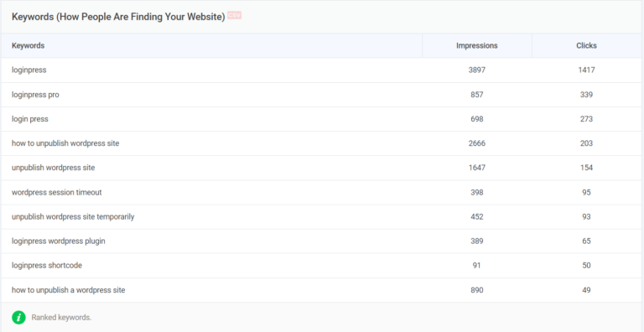Select the 'login press' keyword
Screen dimensions: 644x332
tap(30, 119)
